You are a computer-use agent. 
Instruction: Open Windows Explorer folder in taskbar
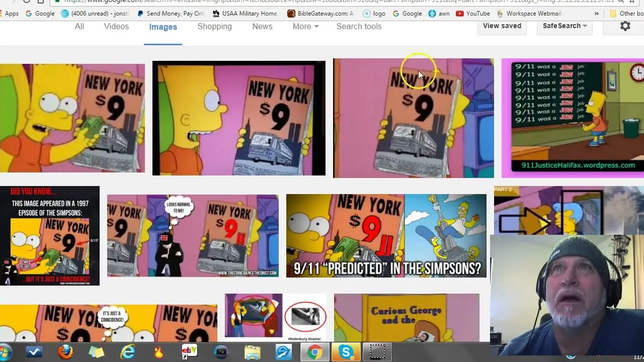pos(253,352)
